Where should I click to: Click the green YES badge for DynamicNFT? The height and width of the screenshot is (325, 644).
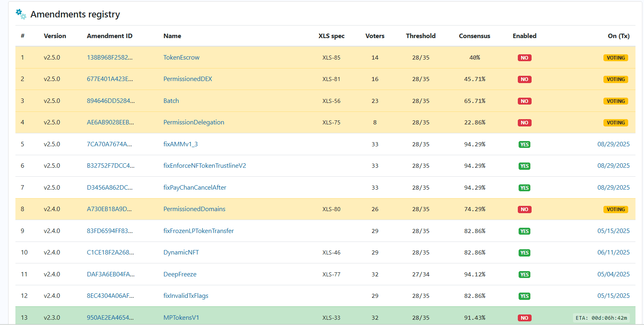point(524,253)
